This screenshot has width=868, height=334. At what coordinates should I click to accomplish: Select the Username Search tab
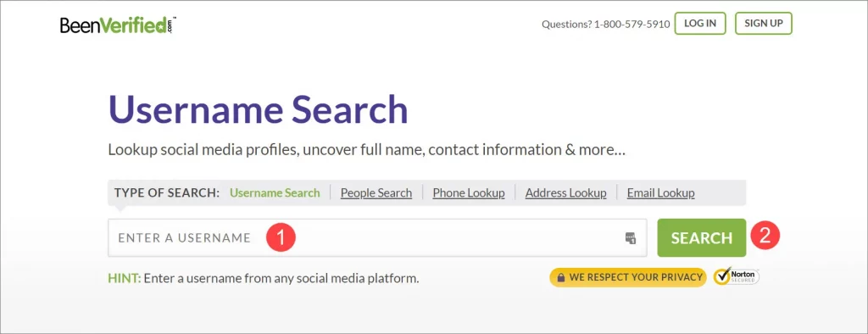click(275, 192)
